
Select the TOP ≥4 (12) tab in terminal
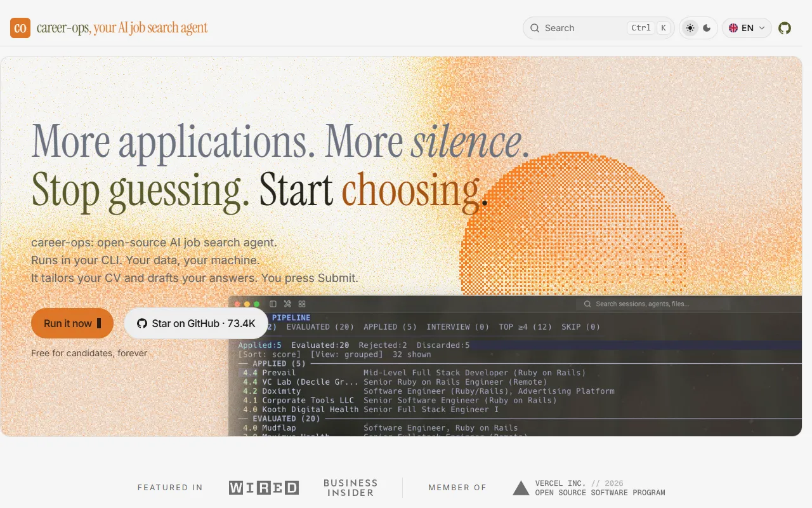525,327
